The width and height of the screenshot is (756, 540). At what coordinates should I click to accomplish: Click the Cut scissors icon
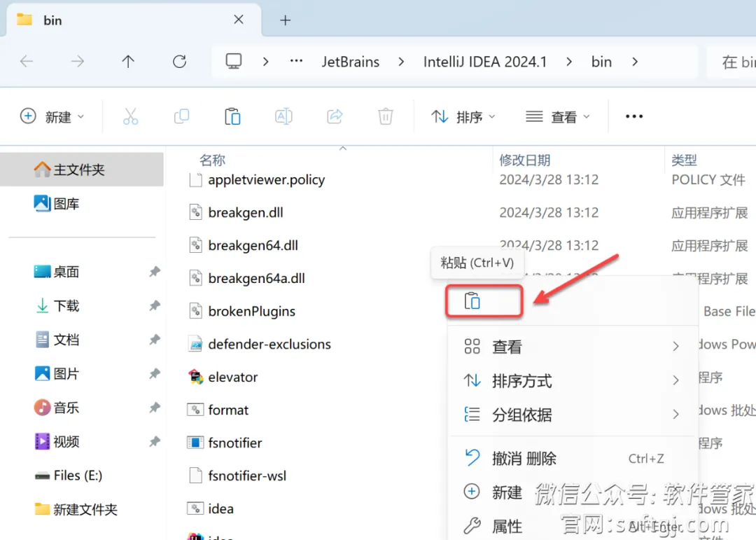[x=130, y=116]
